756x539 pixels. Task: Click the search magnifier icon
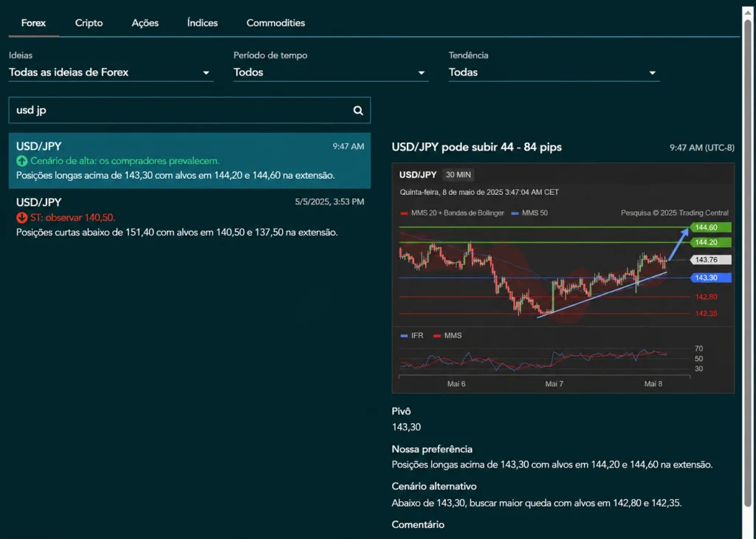coord(358,111)
